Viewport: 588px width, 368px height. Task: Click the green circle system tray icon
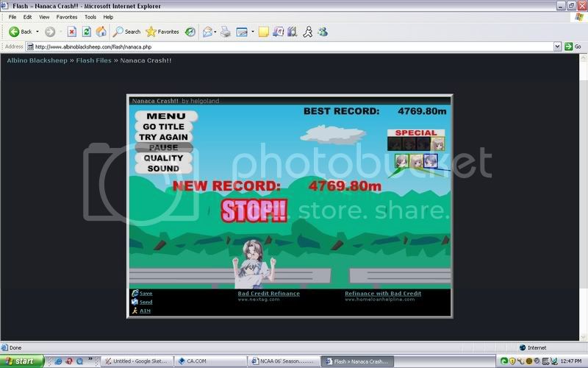tap(504, 361)
